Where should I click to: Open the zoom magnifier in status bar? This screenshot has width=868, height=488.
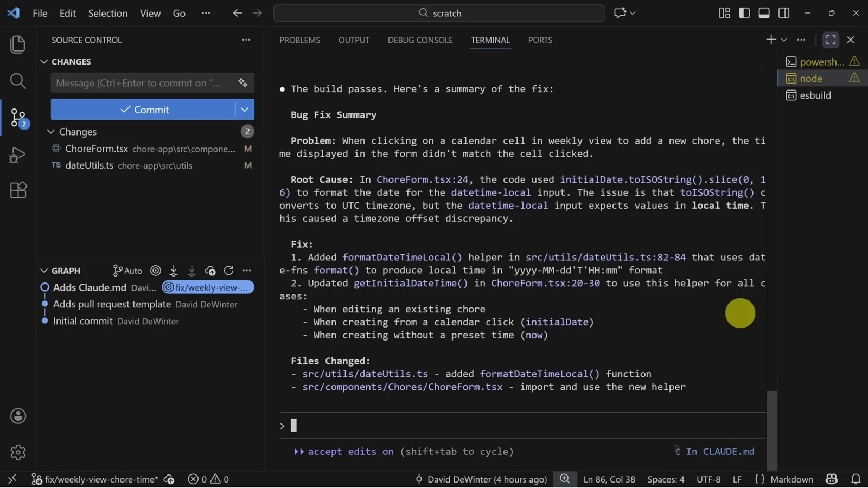[565, 479]
